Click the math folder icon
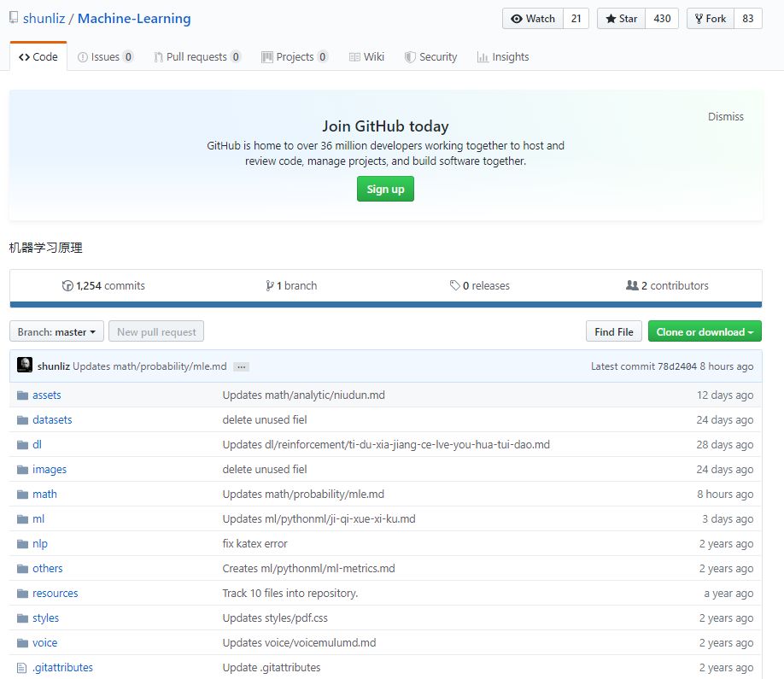Image resolution: width=784 pixels, height=679 pixels. [22, 495]
